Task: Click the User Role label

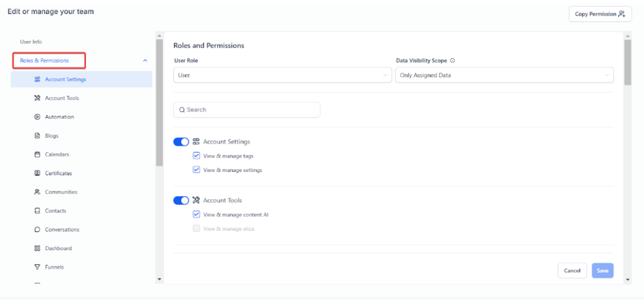Action: tap(186, 61)
